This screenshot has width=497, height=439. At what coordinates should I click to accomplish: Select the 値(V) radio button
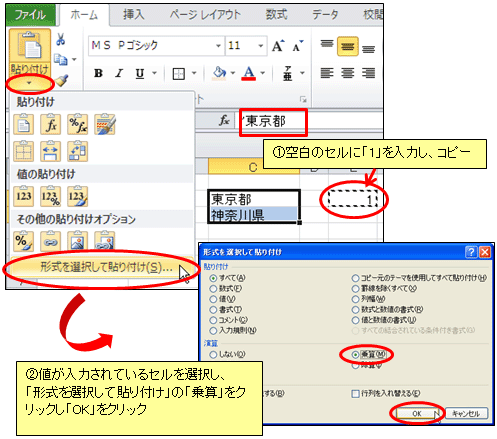tap(213, 299)
